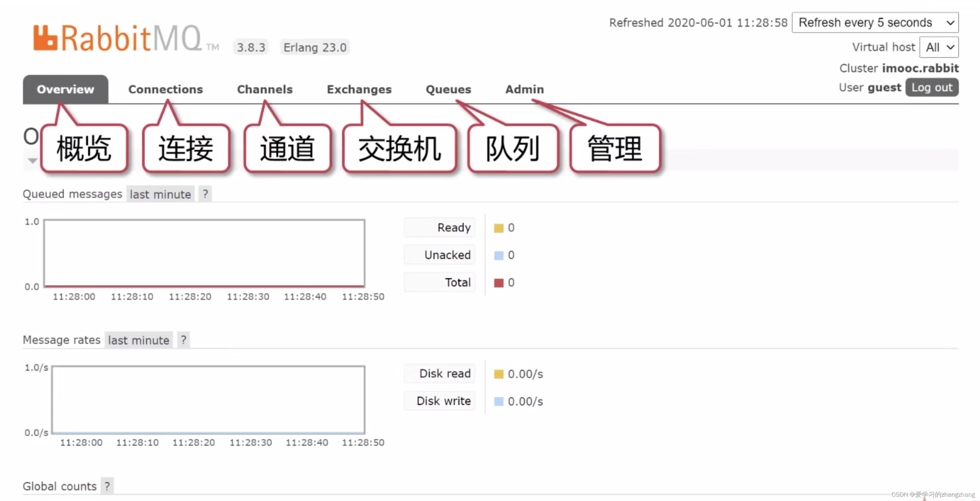Click the Total legend label

(440, 282)
